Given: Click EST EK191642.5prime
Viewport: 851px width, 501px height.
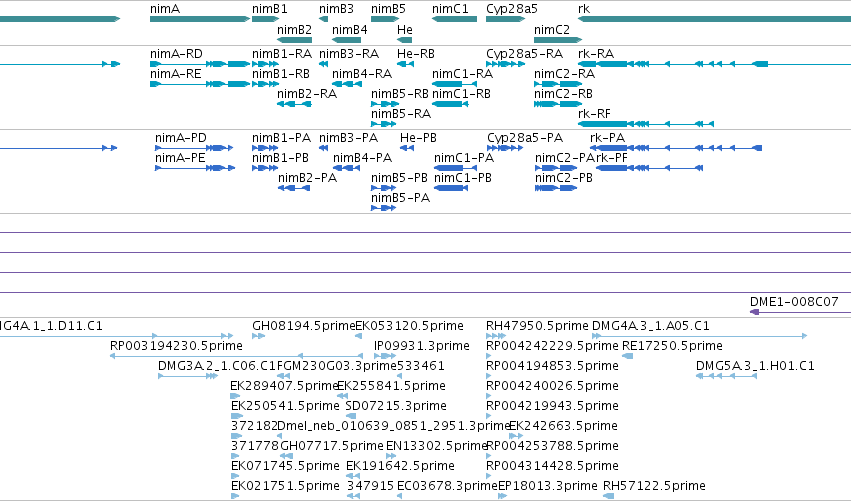Looking at the screenshot, I should click(353, 475).
